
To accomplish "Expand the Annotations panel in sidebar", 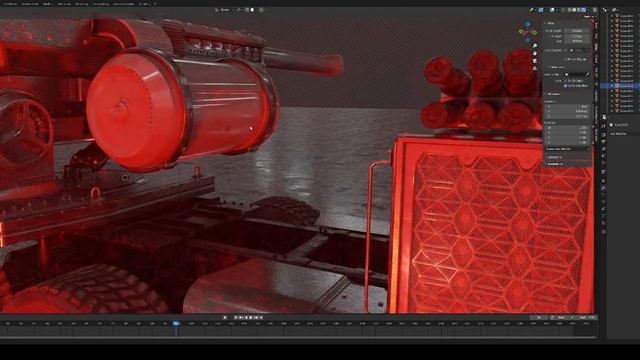I will coord(556,164).
